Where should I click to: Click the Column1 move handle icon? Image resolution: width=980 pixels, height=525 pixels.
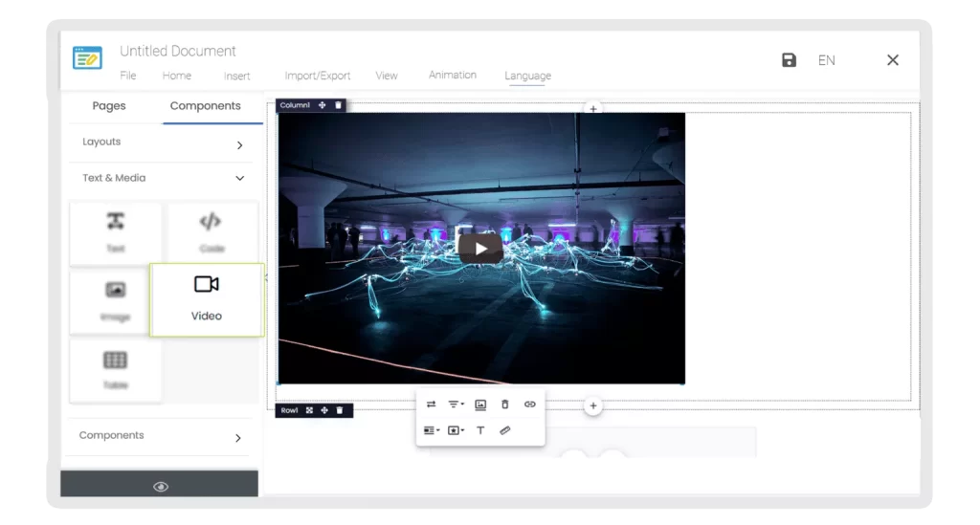click(322, 105)
